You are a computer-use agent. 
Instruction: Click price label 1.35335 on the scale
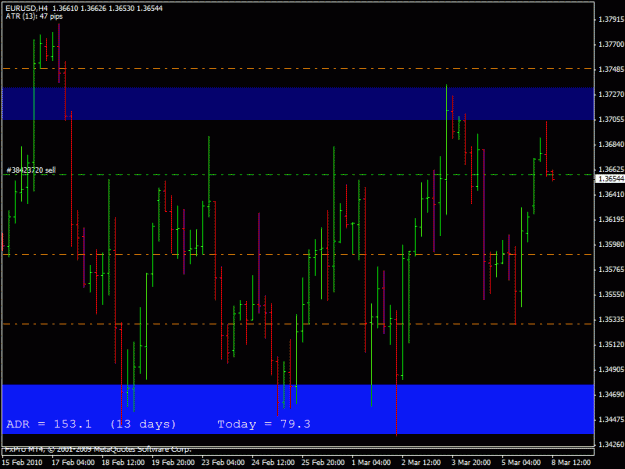pos(611,320)
